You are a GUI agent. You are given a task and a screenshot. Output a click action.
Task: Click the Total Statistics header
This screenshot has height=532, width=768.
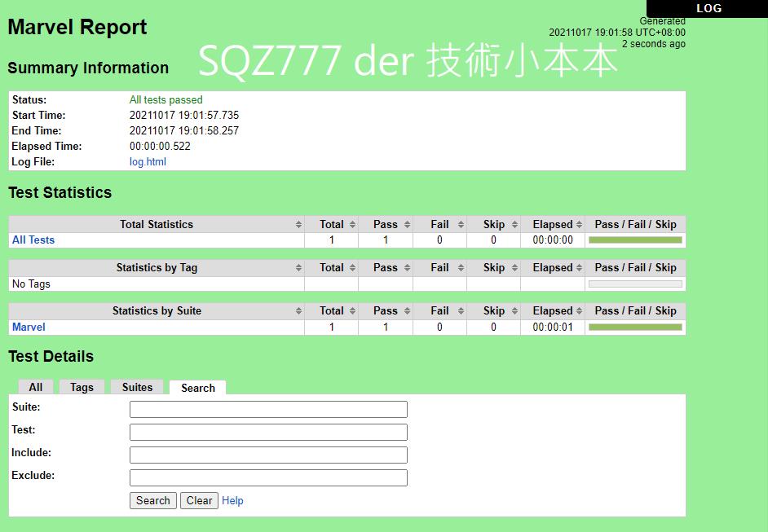pos(157,224)
